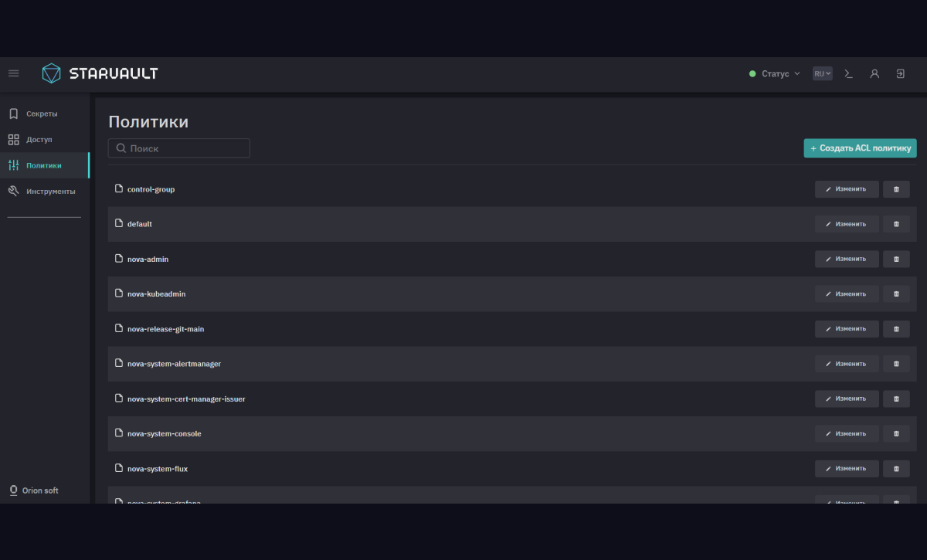Edit the nova-kubeadmin policy
This screenshot has height=560, width=927.
click(847, 294)
